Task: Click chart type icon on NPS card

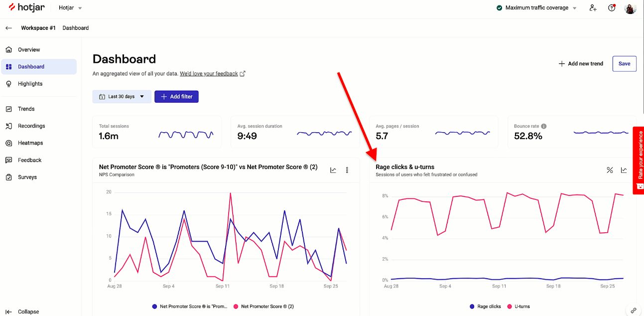Action: click(x=333, y=170)
